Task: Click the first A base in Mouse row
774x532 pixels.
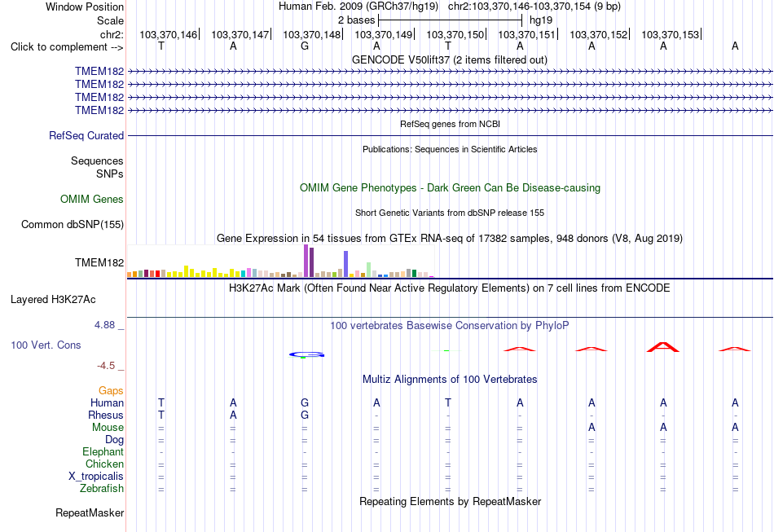Action: coord(591,428)
